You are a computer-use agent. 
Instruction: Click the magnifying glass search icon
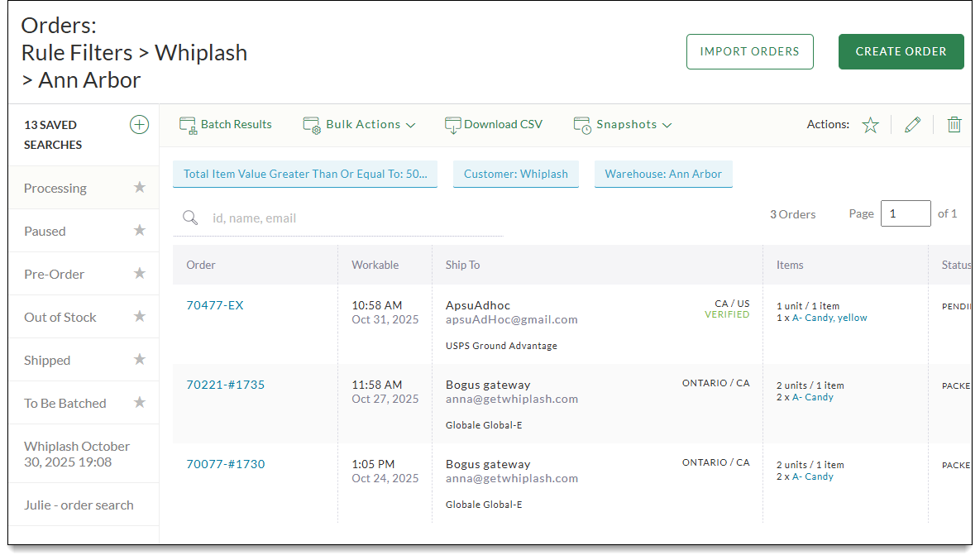click(190, 218)
